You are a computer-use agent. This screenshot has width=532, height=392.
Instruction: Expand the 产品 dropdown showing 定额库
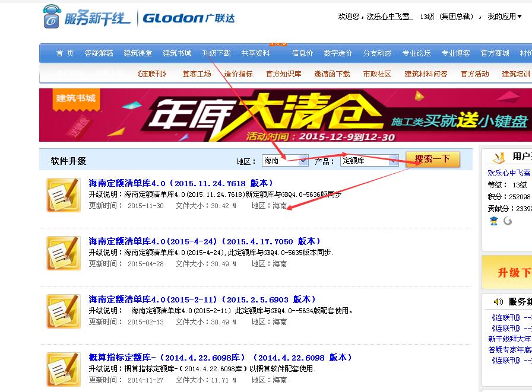coord(369,160)
